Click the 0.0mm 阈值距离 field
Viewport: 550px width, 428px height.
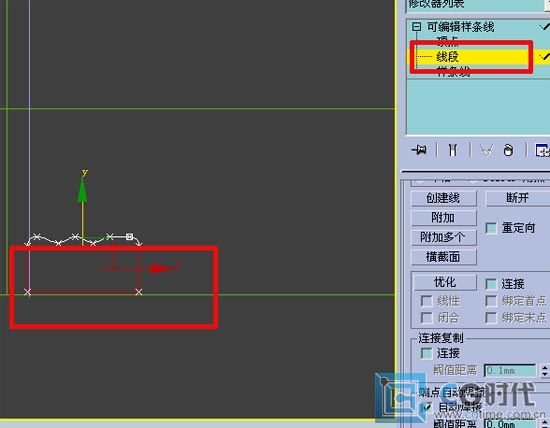510,424
